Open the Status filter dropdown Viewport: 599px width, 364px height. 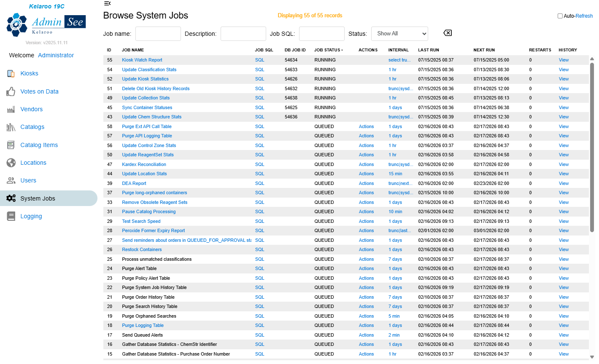(399, 34)
